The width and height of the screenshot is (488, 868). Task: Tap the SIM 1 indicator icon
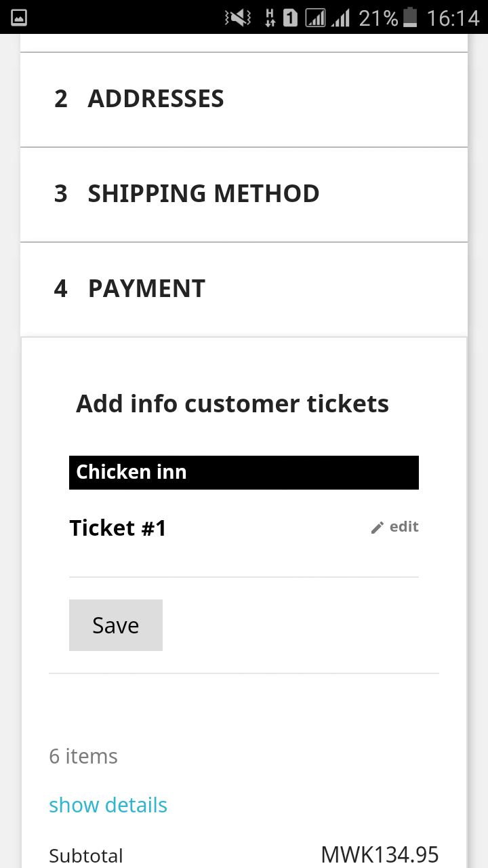[290, 18]
